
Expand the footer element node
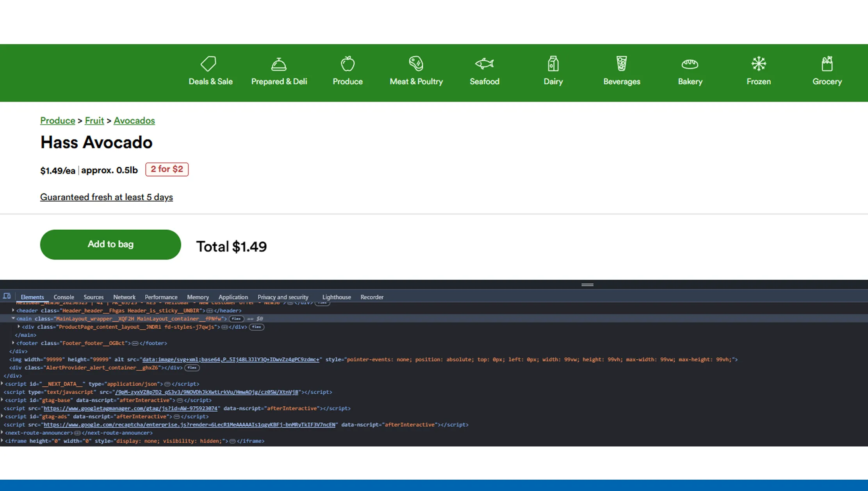click(x=13, y=343)
